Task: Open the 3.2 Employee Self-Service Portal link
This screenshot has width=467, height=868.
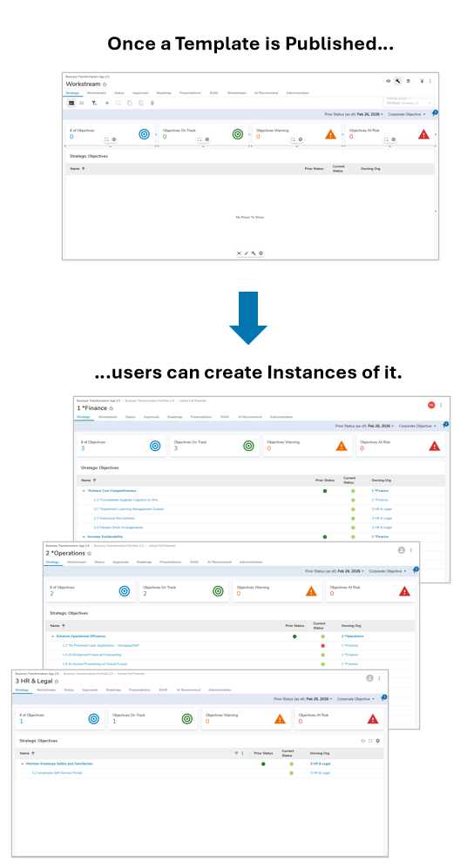Action: (x=57, y=773)
